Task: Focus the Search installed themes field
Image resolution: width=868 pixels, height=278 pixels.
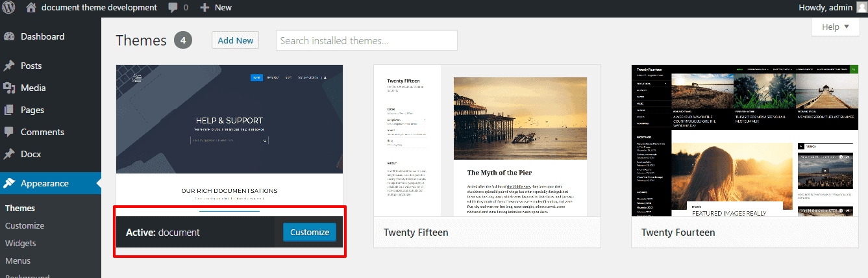Action: point(366,40)
